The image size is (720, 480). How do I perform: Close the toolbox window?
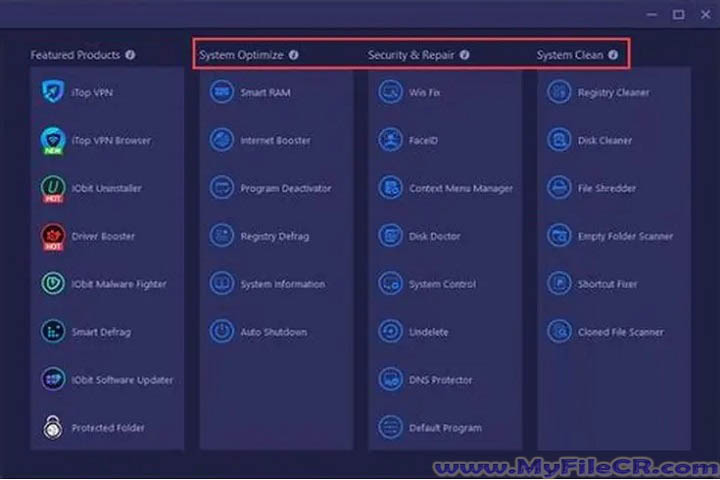click(706, 15)
